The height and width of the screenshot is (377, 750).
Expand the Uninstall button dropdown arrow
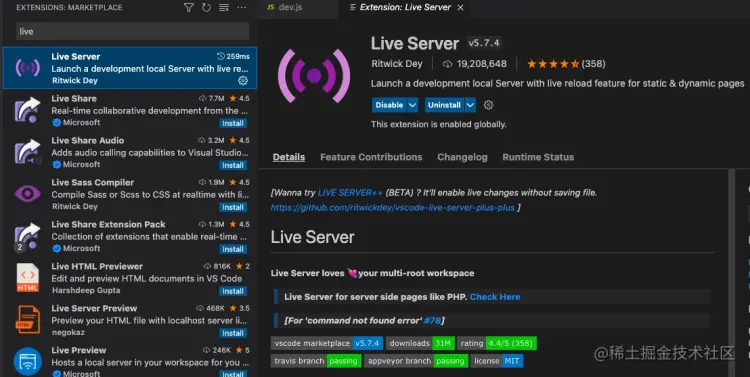(470, 105)
